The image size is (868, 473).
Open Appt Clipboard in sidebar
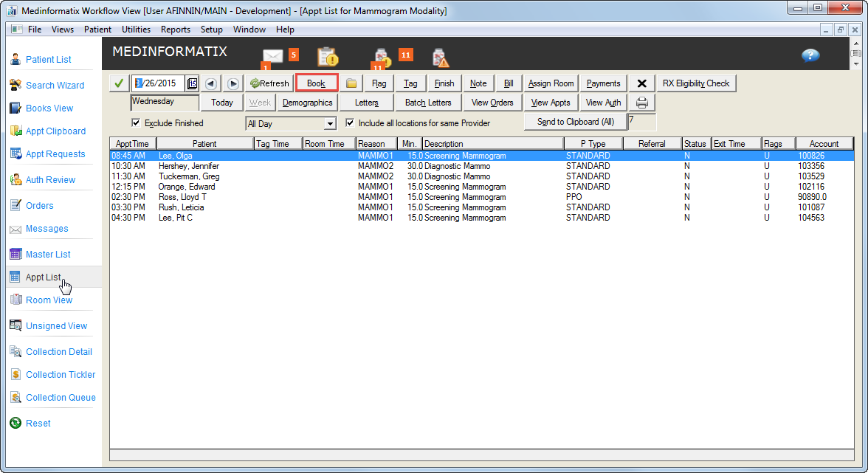coord(55,131)
